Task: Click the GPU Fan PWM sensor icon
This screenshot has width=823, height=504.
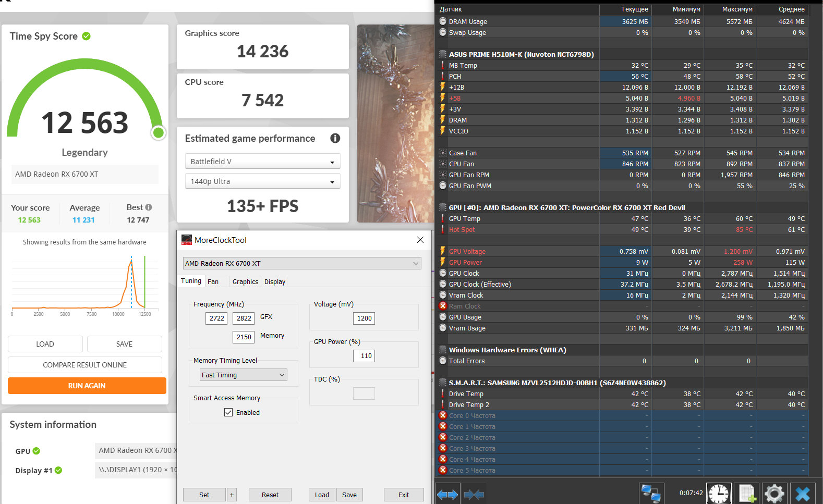Action: (x=443, y=186)
